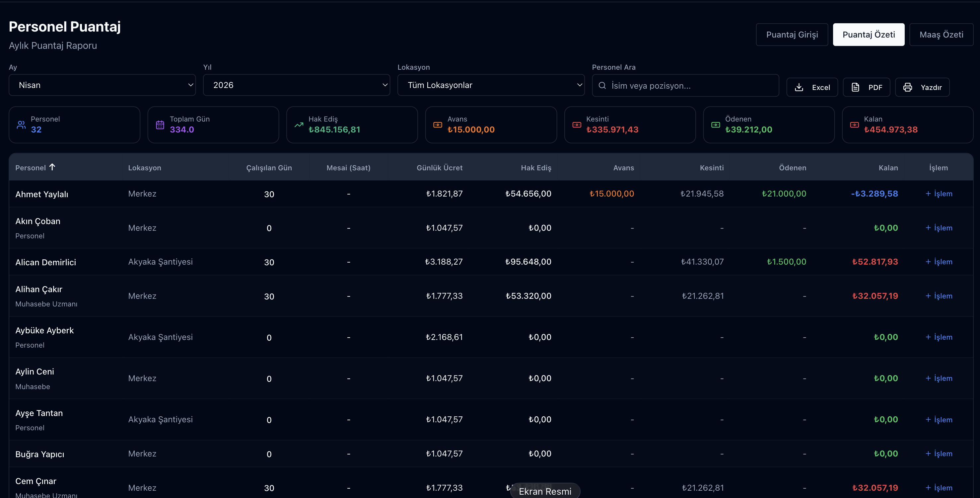The width and height of the screenshot is (980, 498).
Task: Click İşlem link for Aylin Ceni
Action: [x=939, y=378]
